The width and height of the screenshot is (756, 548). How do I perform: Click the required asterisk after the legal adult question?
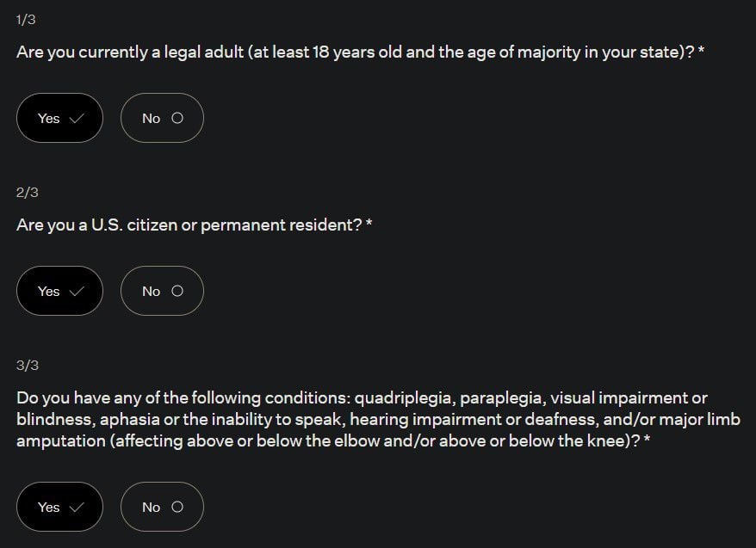tap(702, 50)
